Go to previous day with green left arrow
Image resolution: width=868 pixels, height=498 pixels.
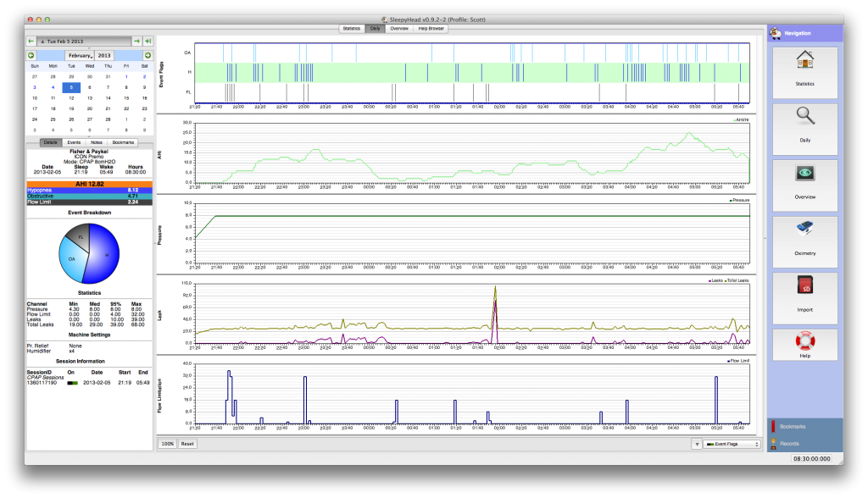(31, 41)
